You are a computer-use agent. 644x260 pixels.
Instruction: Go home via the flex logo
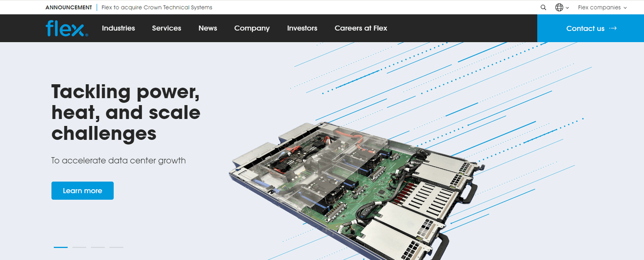(x=66, y=29)
